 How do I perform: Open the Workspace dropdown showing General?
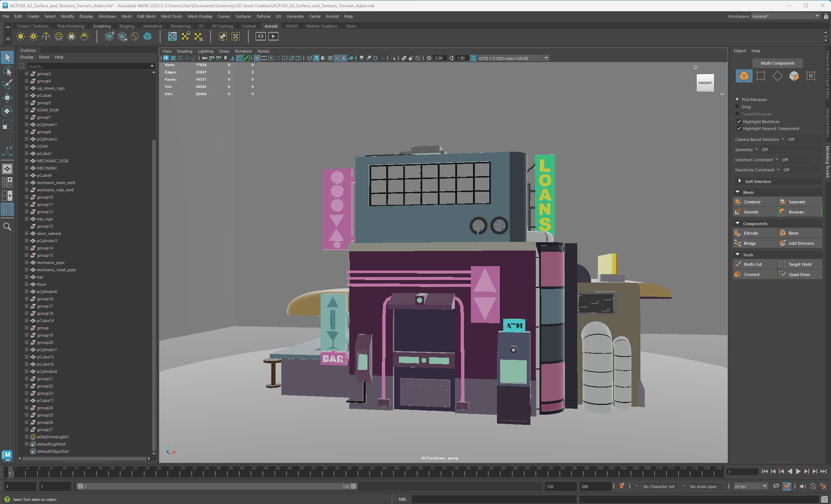(818, 16)
